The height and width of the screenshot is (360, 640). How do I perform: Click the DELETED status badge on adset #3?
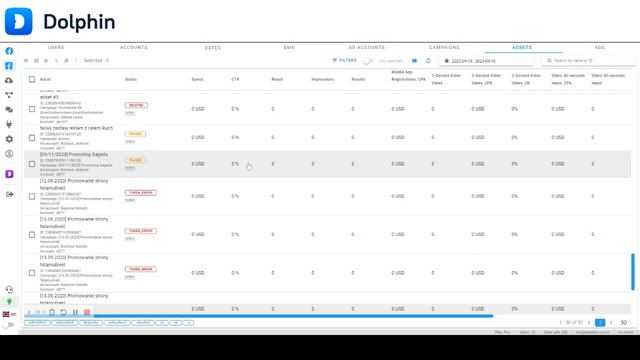[x=136, y=105]
